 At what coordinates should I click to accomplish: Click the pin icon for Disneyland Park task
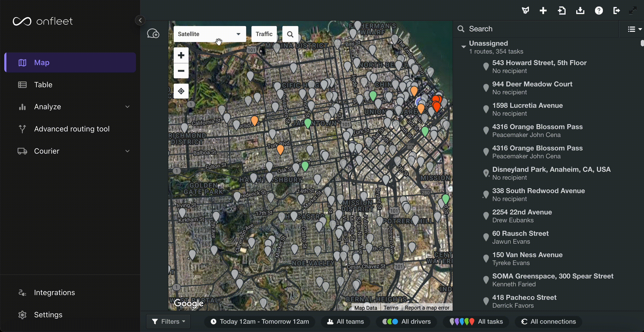point(486,173)
